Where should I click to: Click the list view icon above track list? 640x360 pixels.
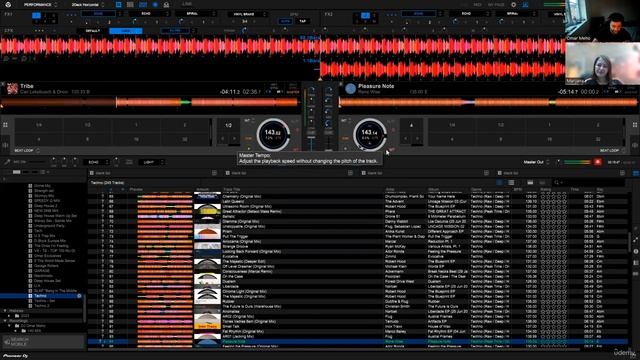pyautogui.click(x=511, y=182)
